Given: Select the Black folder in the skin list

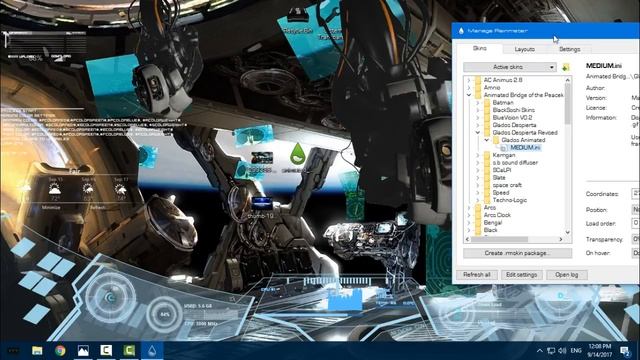Looking at the screenshot, I should [490, 230].
